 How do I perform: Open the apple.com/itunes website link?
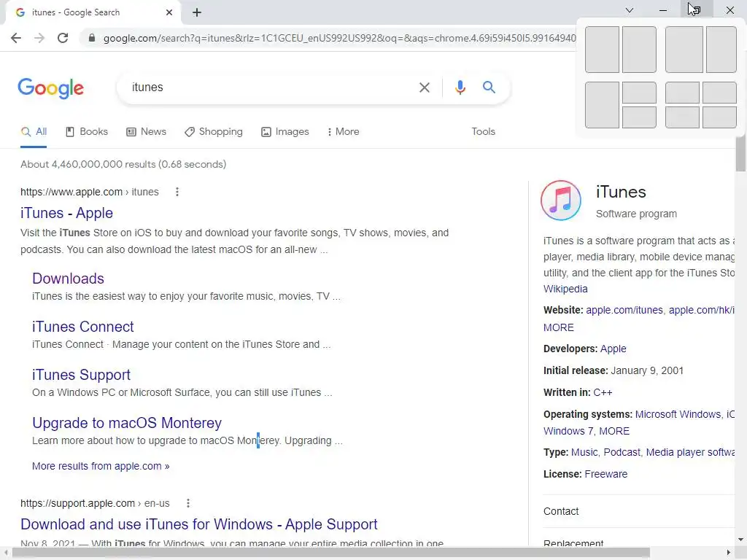coord(624,310)
